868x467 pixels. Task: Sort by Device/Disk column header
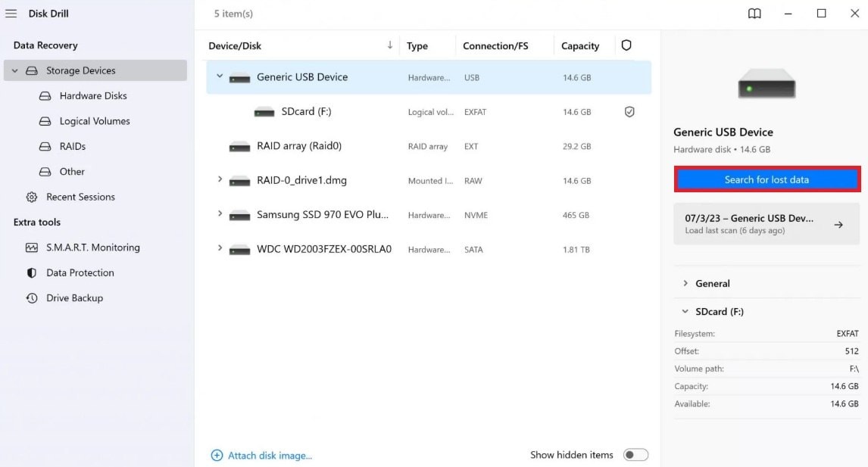coord(235,46)
